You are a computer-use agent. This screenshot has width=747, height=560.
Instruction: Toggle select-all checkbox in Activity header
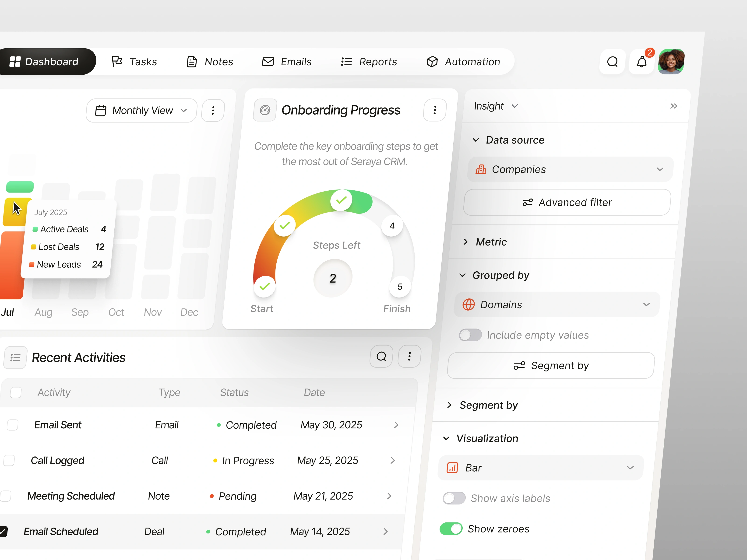point(16,392)
